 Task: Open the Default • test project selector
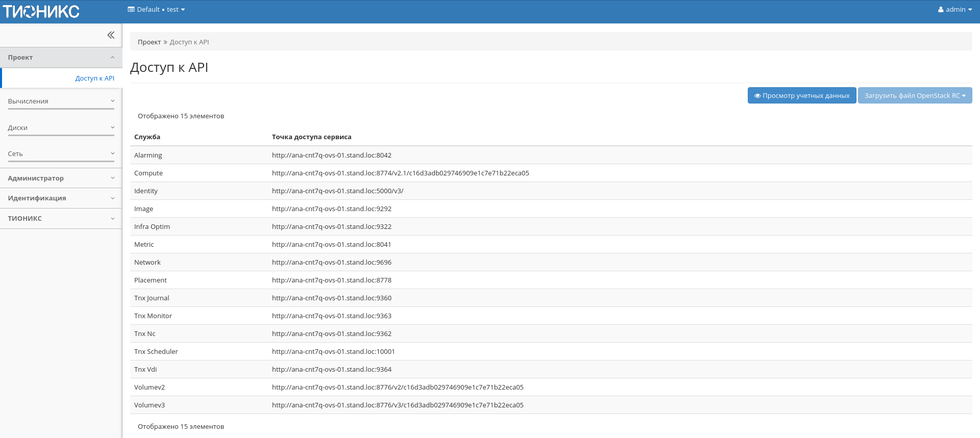pyautogui.click(x=156, y=10)
